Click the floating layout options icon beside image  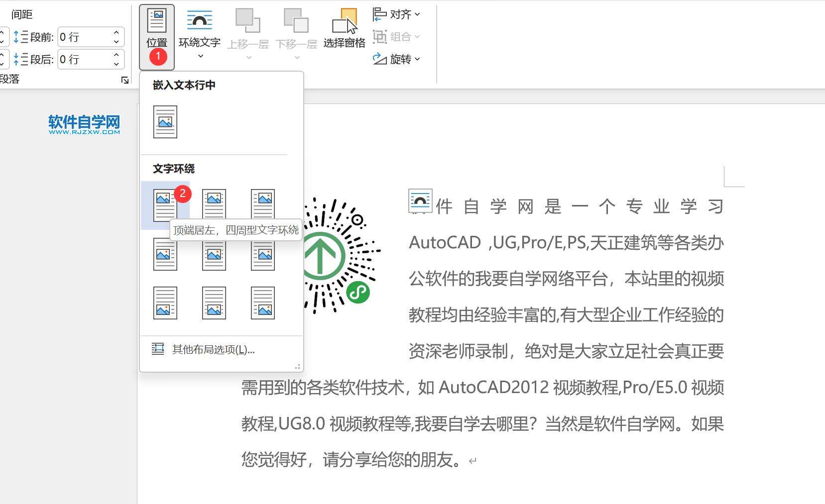click(420, 201)
